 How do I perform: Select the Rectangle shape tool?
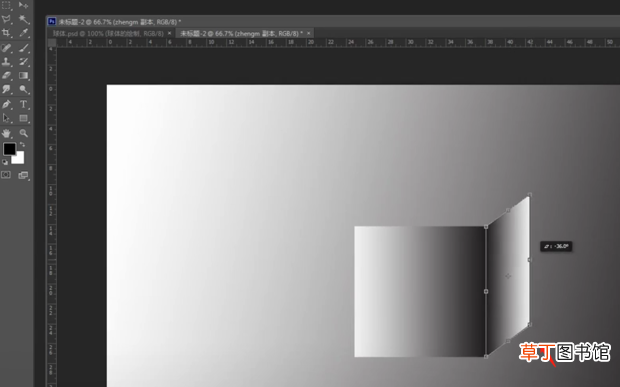click(23, 118)
